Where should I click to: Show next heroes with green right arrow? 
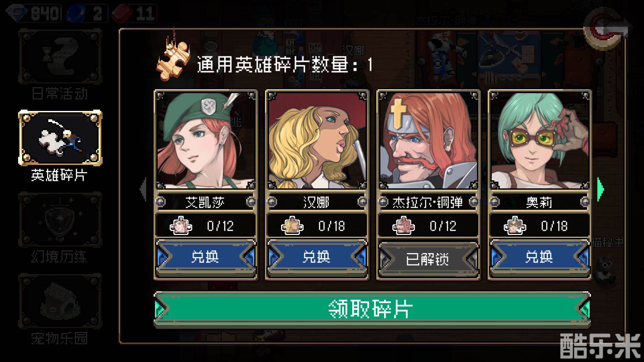[x=600, y=190]
